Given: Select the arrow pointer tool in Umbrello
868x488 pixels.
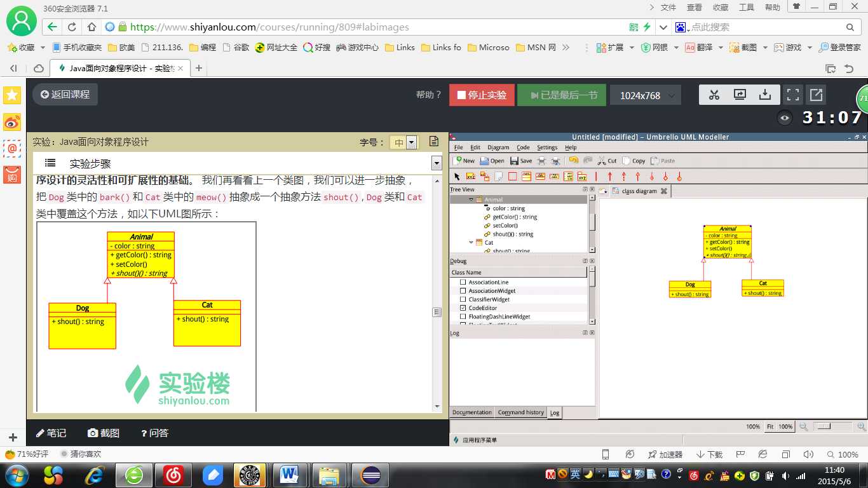Looking at the screenshot, I should click(x=457, y=176).
